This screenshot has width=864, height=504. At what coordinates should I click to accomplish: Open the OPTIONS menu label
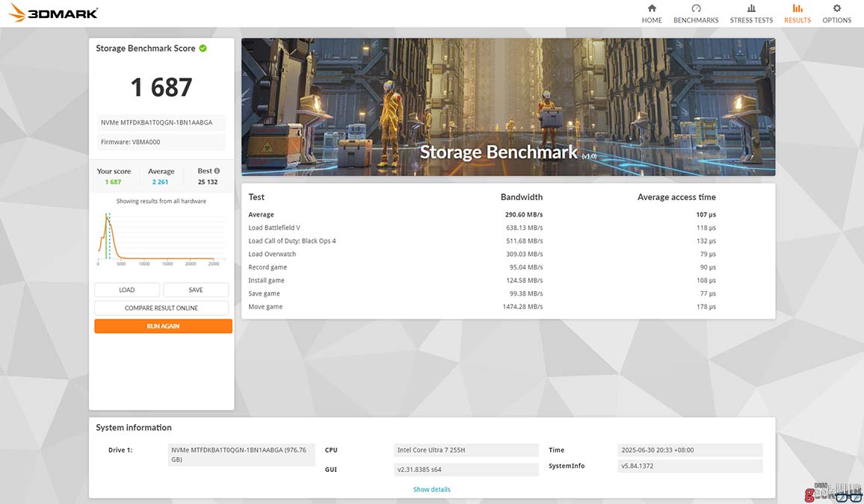837,20
